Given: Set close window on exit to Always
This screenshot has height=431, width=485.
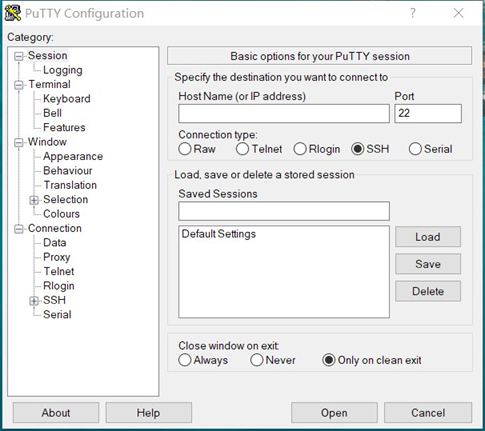Looking at the screenshot, I should coord(185,360).
